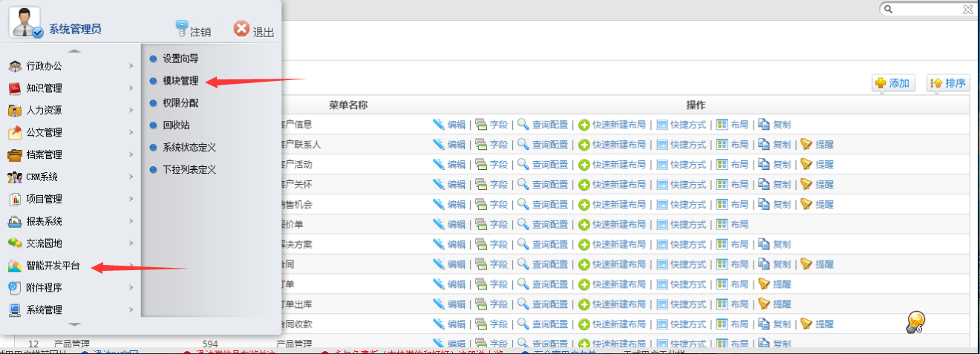Open 模块管理 from the submenu
The height and width of the screenshot is (354, 980).
pyautogui.click(x=180, y=81)
